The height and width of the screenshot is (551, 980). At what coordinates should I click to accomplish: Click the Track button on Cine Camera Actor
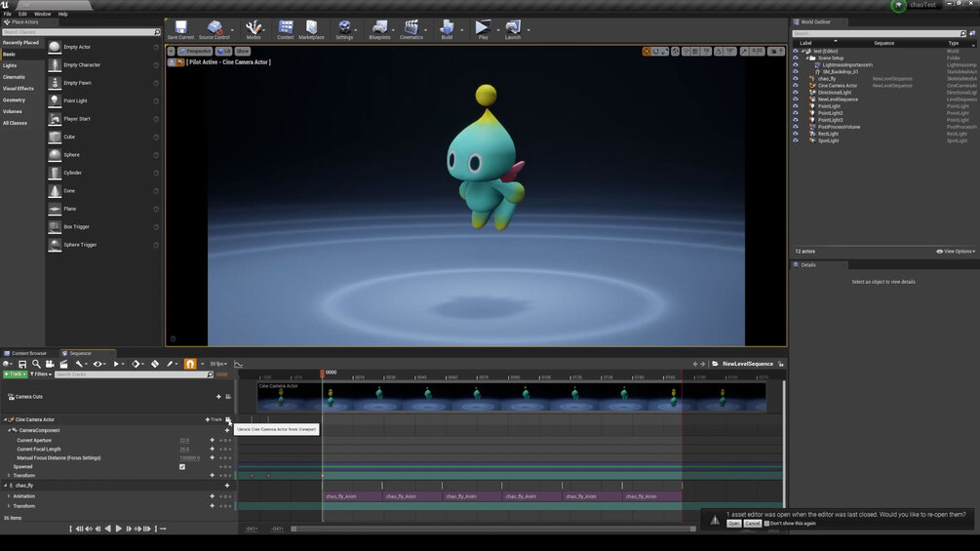[214, 419]
